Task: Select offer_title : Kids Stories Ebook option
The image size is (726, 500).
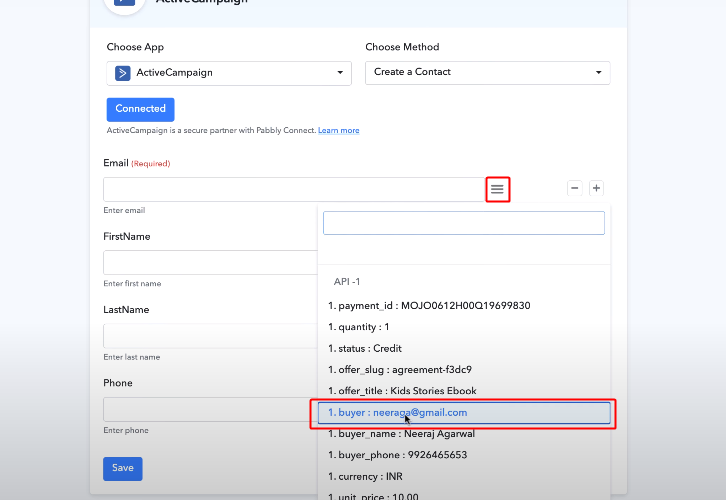Action: (x=463, y=391)
